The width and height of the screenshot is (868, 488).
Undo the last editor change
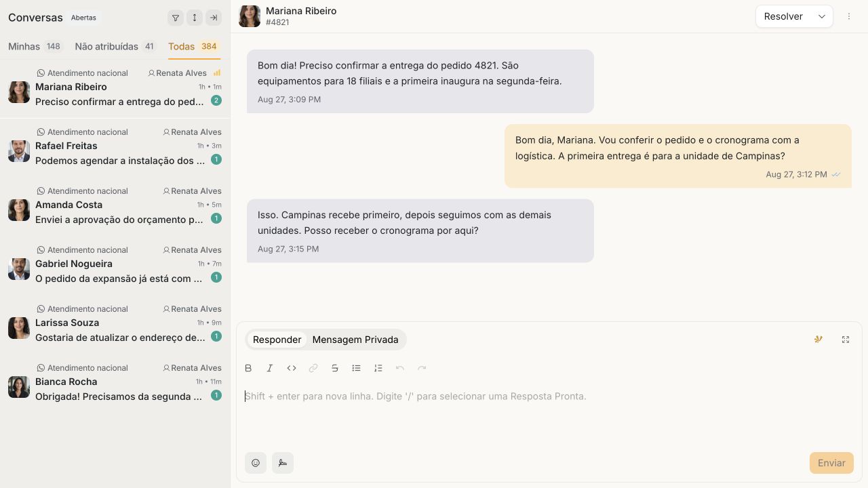[400, 368]
